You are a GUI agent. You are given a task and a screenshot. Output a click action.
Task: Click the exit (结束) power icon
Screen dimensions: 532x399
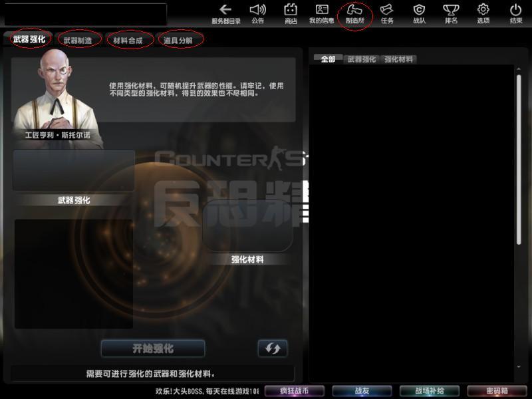click(x=516, y=14)
